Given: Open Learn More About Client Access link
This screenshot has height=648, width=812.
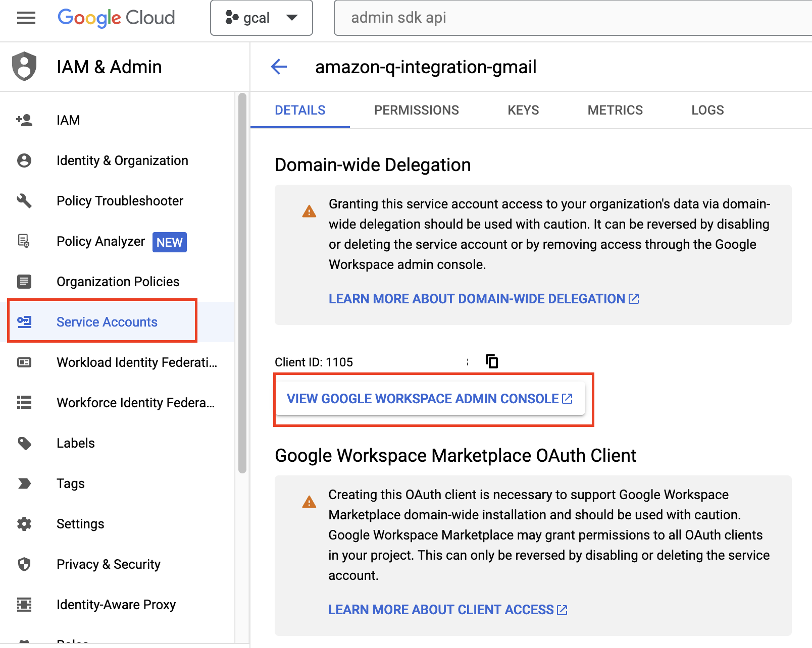Looking at the screenshot, I should coord(447,610).
